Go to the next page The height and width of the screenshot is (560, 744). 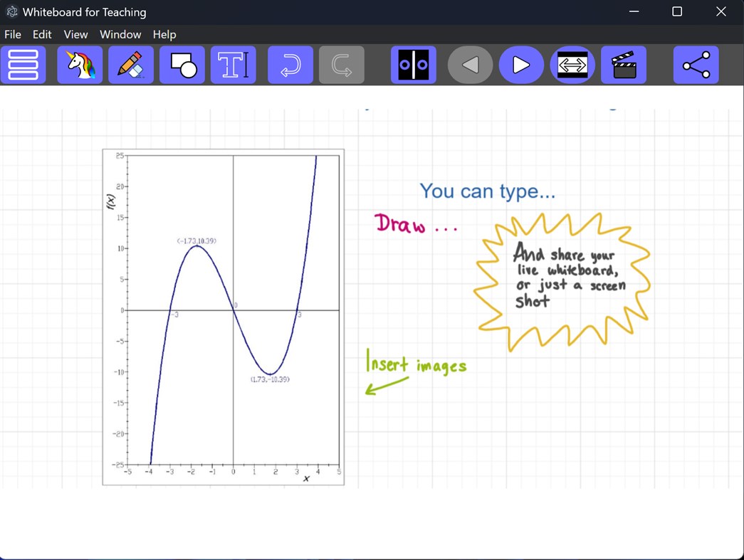tap(522, 64)
